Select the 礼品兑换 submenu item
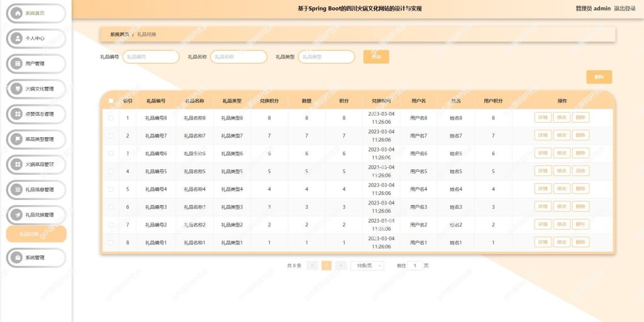644x322 pixels. click(x=36, y=234)
